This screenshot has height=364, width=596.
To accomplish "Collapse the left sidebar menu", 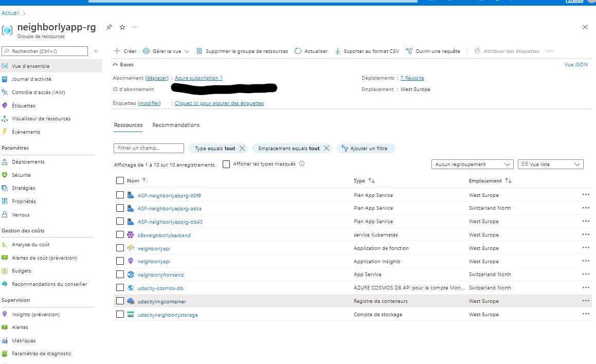I will click(96, 51).
